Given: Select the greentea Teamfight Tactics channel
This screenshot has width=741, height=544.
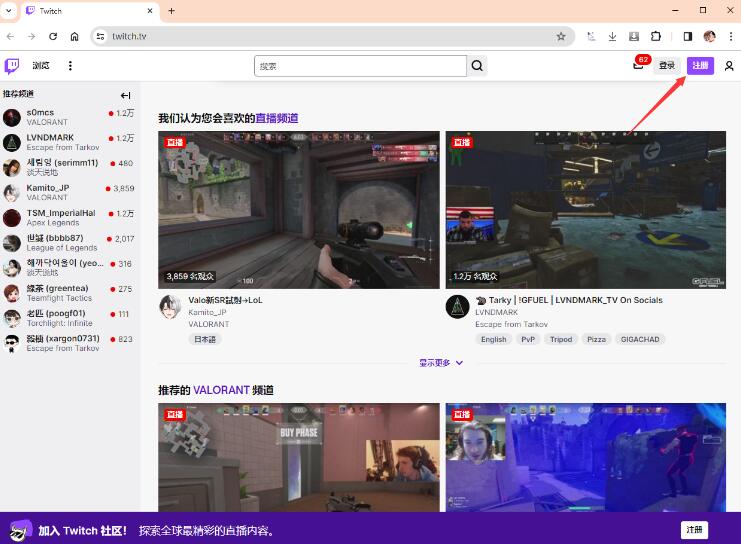Looking at the screenshot, I should [x=69, y=293].
